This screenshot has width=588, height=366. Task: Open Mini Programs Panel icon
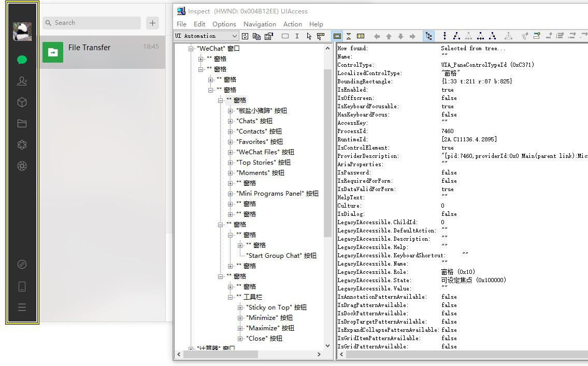pyautogui.click(x=22, y=265)
